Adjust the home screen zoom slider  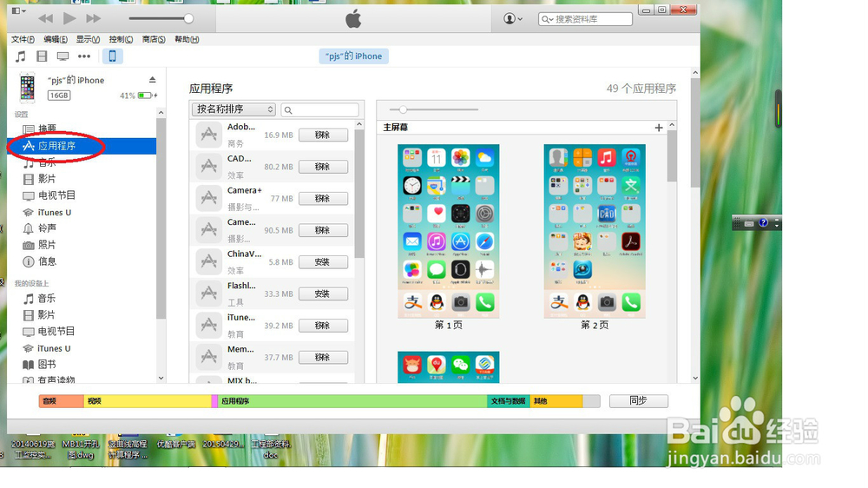[x=403, y=109]
